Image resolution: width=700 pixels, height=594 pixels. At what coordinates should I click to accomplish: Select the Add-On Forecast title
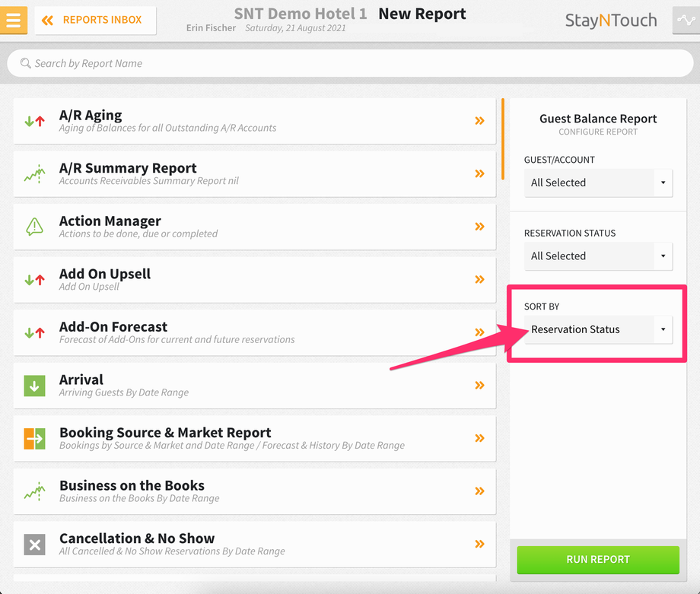coord(113,327)
